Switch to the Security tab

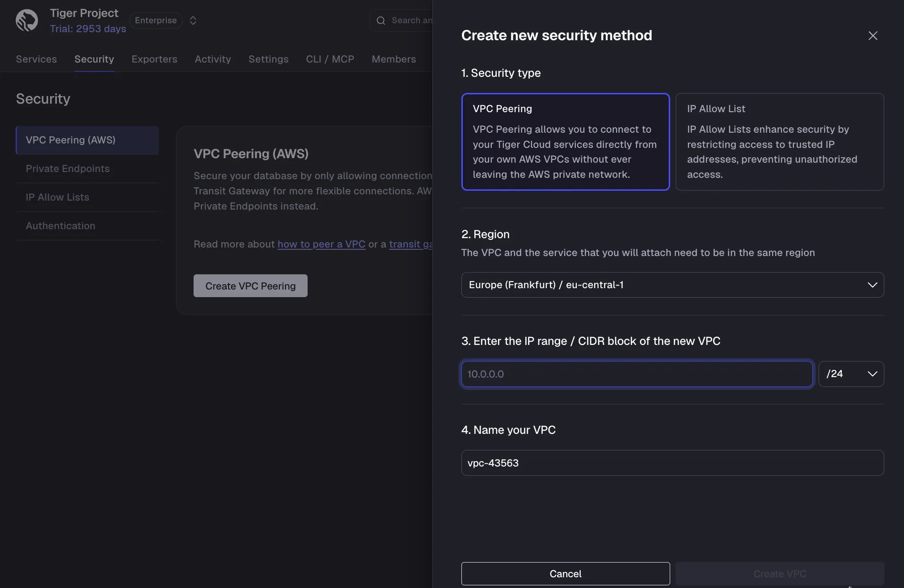click(x=94, y=59)
